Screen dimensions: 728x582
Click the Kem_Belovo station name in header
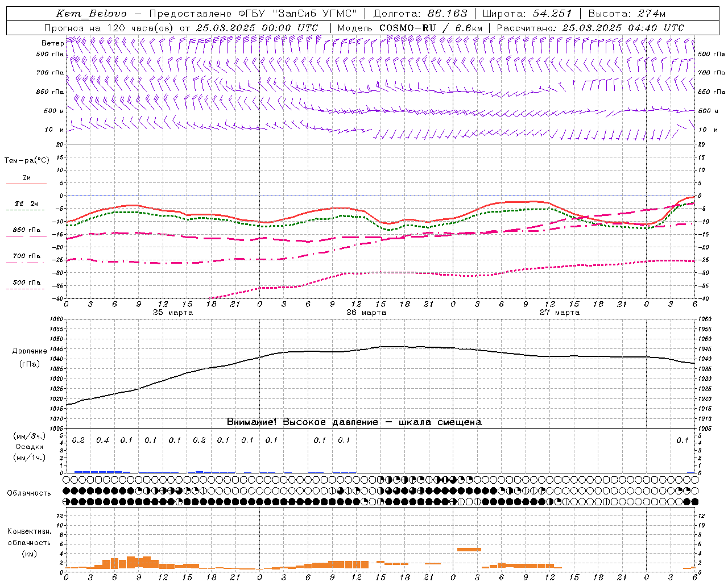click(91, 14)
